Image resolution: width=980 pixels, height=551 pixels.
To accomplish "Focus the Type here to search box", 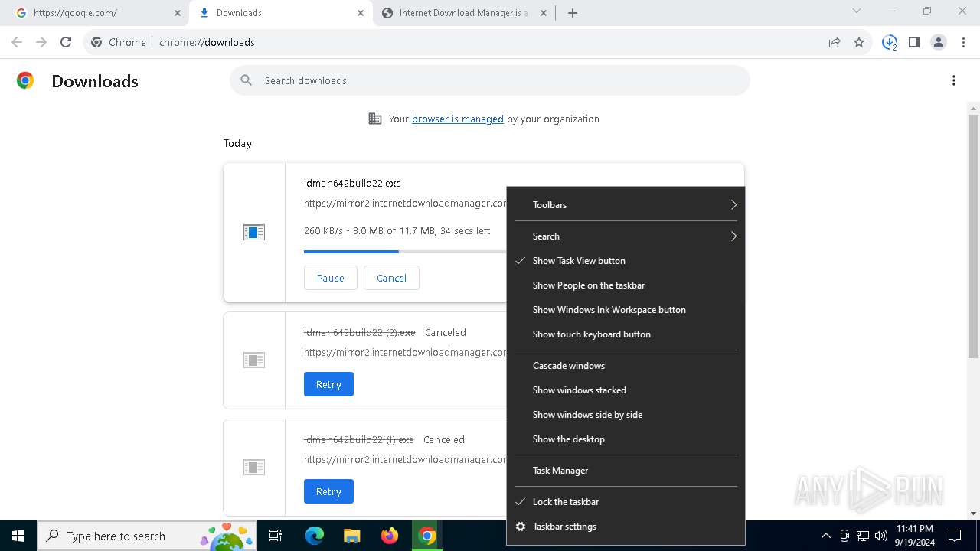I will tap(146, 536).
